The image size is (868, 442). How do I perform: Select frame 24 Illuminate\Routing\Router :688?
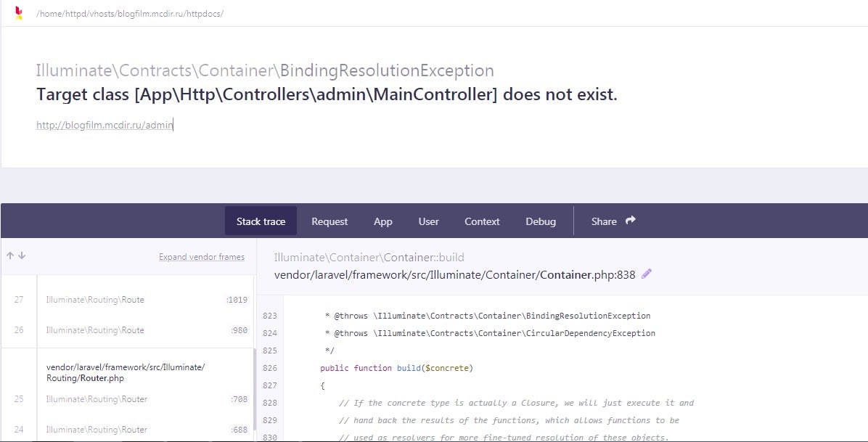click(x=127, y=429)
